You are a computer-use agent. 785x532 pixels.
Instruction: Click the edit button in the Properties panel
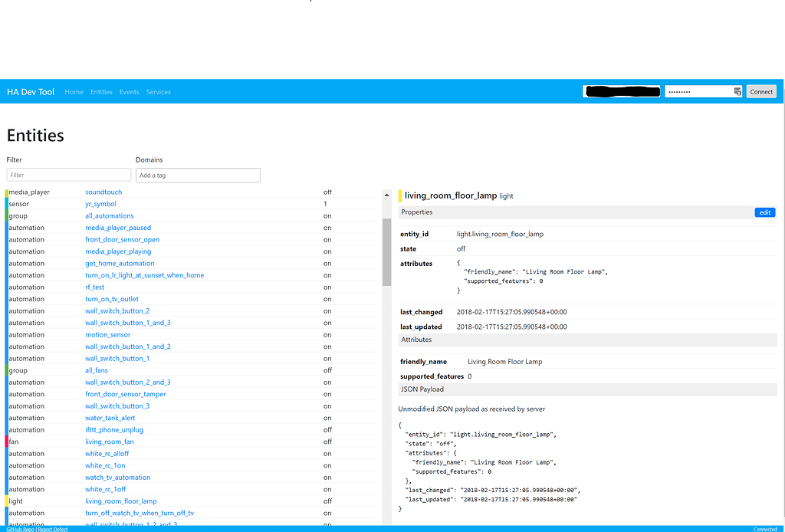point(764,212)
